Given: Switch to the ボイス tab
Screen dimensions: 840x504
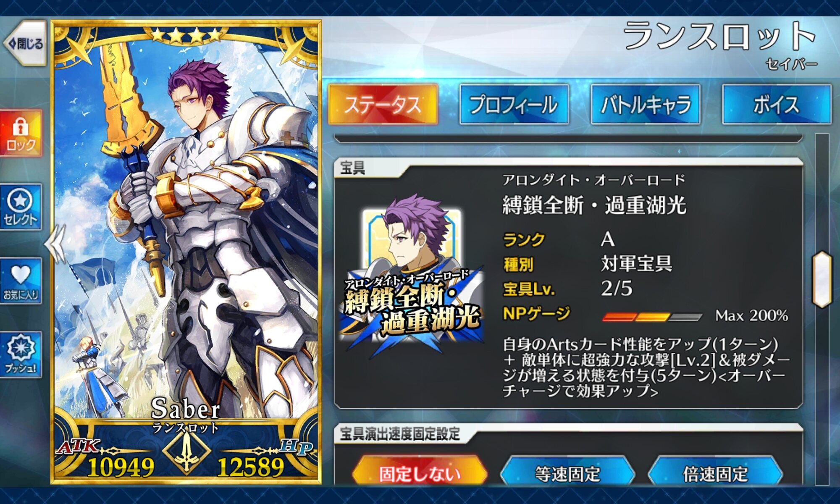Looking at the screenshot, I should pyautogui.click(x=777, y=104).
